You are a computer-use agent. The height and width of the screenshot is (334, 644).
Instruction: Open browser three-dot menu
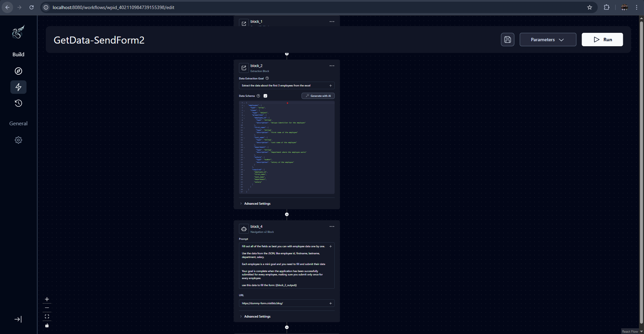[x=637, y=7]
